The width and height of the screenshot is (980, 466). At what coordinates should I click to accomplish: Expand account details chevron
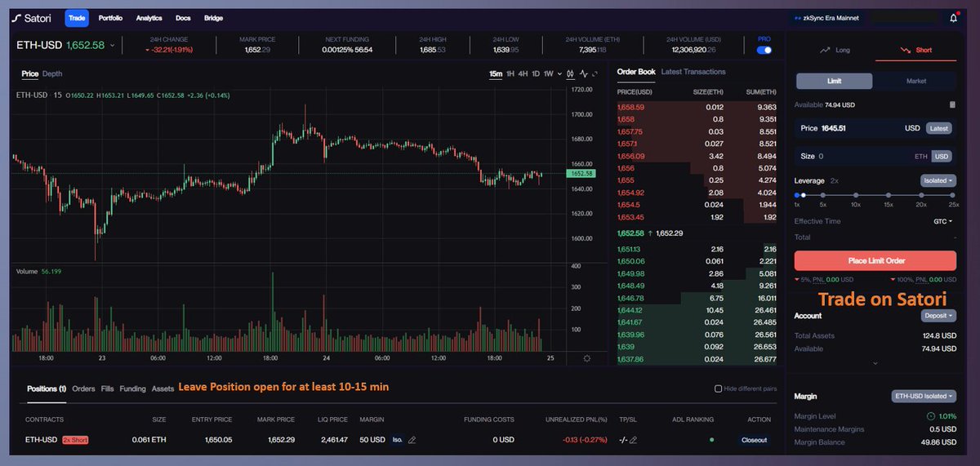click(875, 363)
